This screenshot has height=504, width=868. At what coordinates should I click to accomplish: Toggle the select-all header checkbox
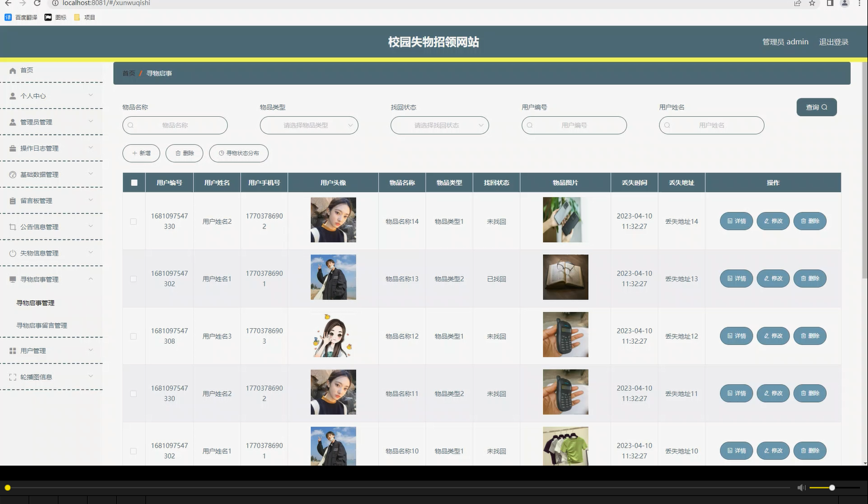(x=134, y=183)
